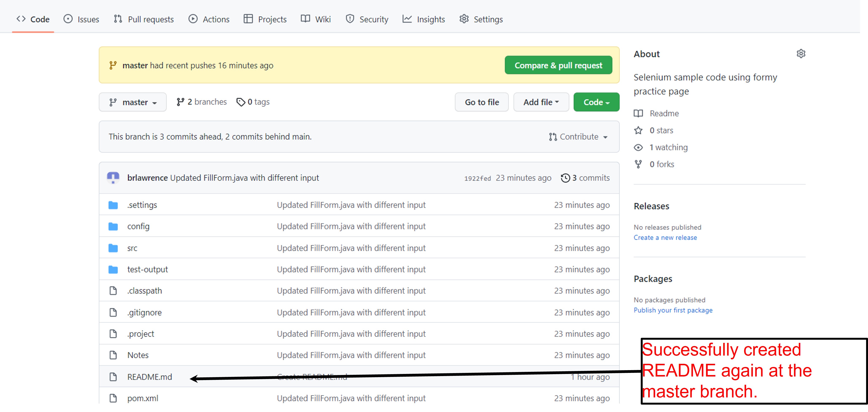This screenshot has width=868, height=412.
Task: Expand the master branch dropdown
Action: 132,102
